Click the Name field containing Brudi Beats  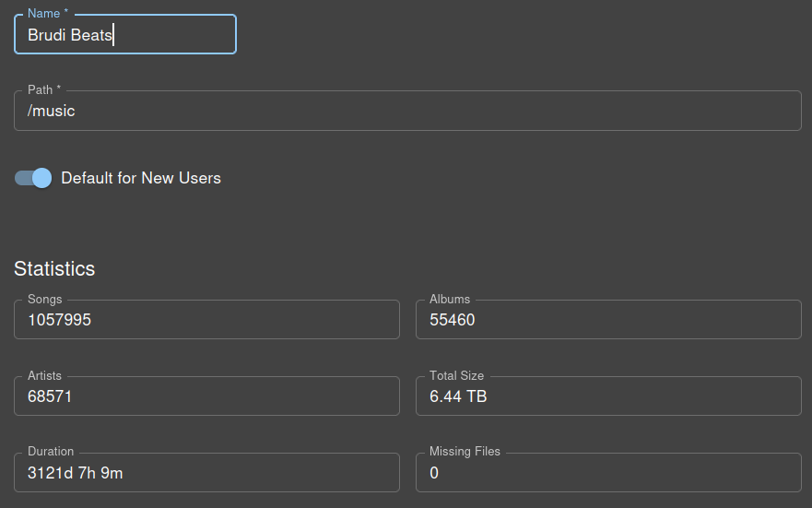(x=125, y=35)
